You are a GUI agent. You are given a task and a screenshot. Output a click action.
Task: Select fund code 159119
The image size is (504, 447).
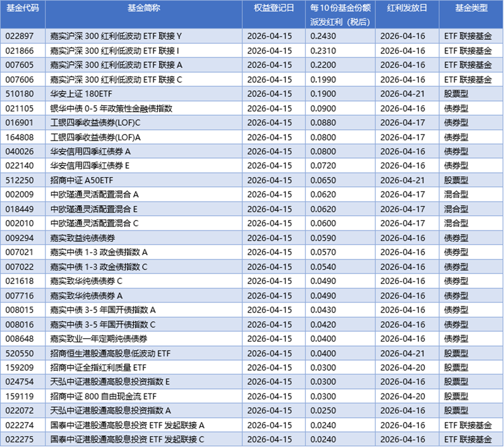click(19, 397)
